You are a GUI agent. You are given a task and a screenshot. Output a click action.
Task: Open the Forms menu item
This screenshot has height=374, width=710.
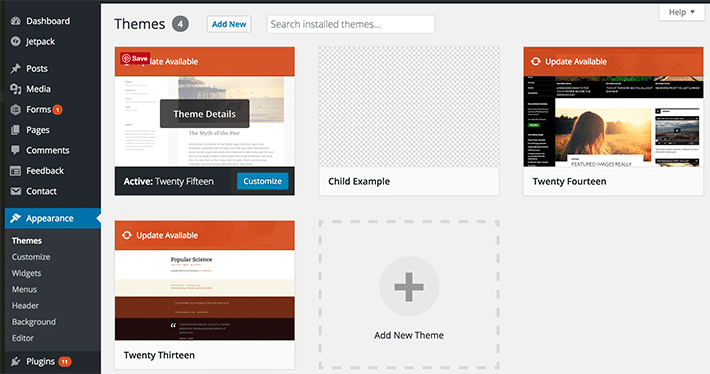(x=38, y=109)
